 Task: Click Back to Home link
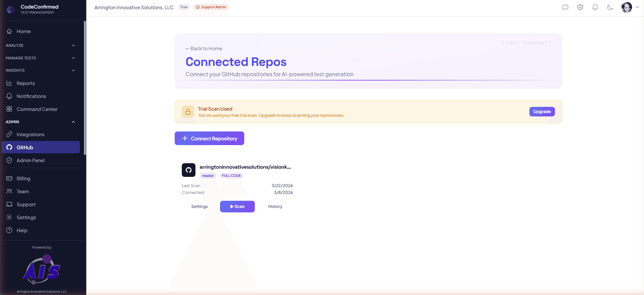204,48
